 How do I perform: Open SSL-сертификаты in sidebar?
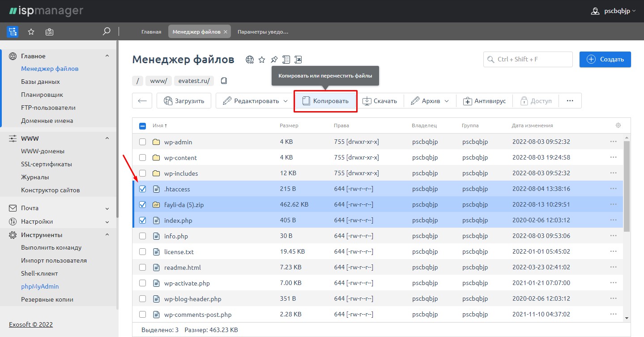[x=47, y=164]
